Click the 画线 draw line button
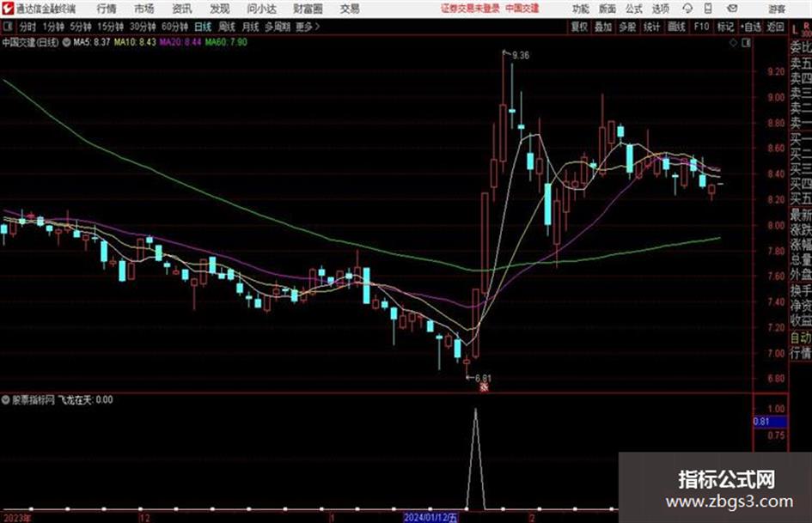This screenshot has width=812, height=523. tap(677, 27)
